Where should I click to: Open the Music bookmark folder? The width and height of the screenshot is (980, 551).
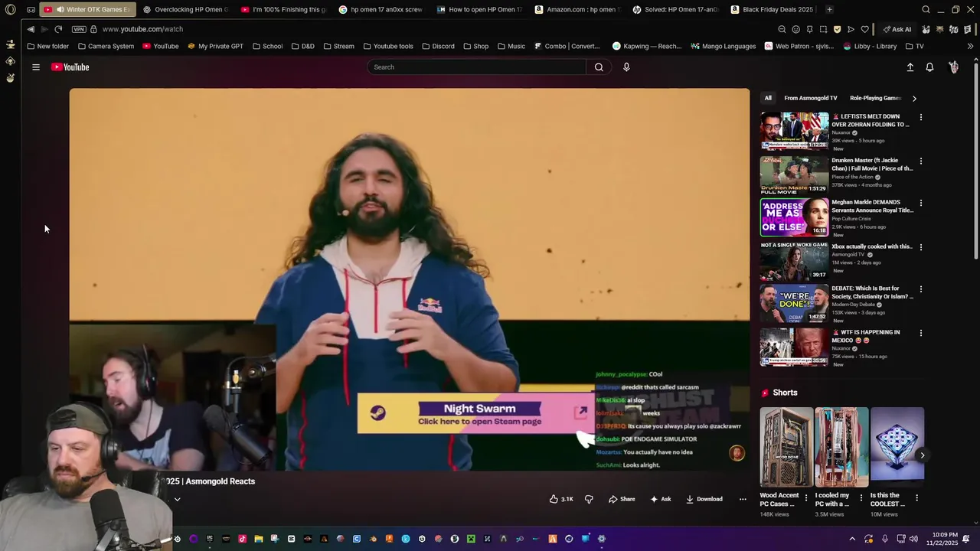[511, 46]
